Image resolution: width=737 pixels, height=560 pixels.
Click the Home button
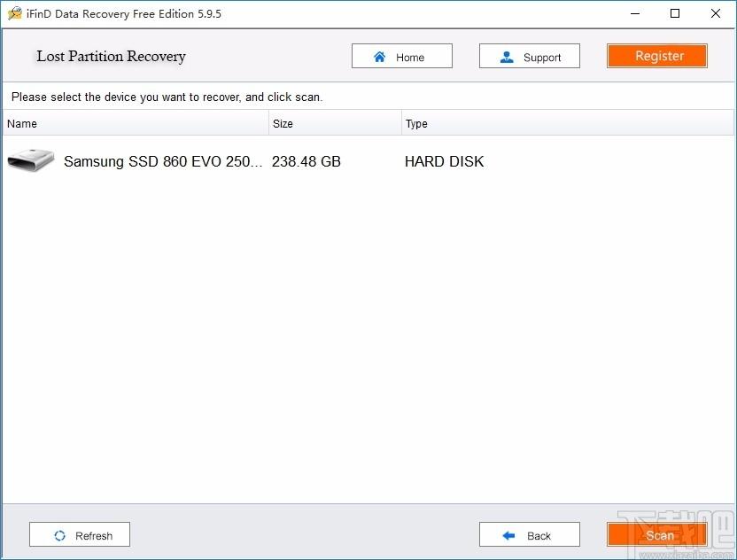402,57
